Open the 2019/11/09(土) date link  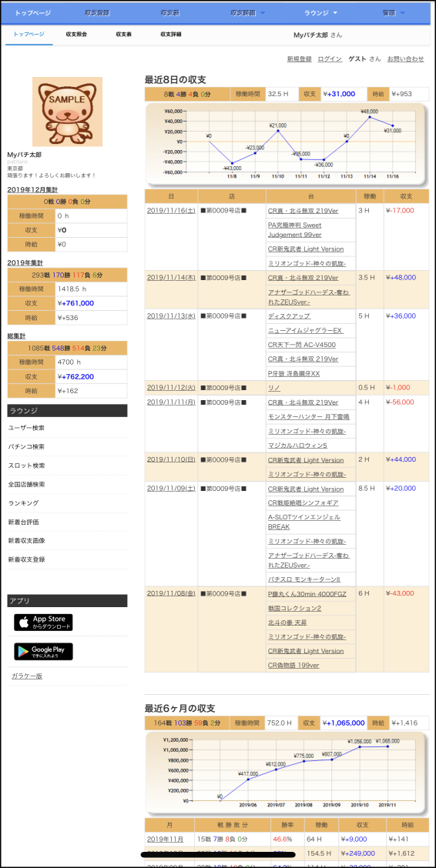(171, 489)
